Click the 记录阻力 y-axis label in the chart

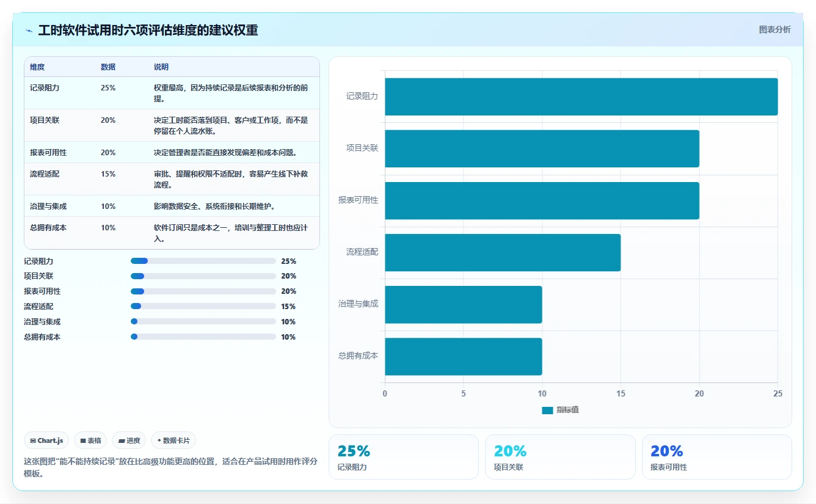[362, 97]
